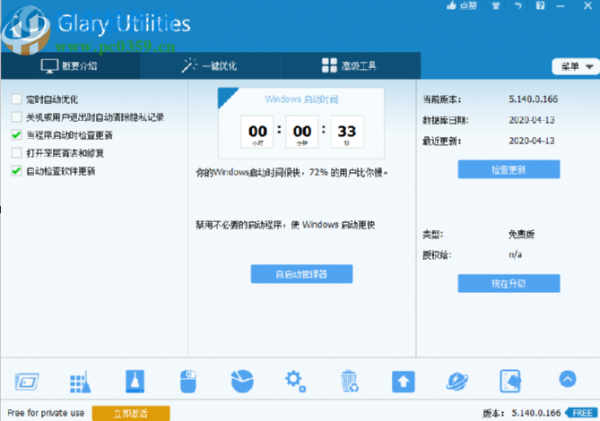Screen dimensions: 600x421
Task: Click the thumbs-up 点赞 icon
Action: tap(452, 5)
